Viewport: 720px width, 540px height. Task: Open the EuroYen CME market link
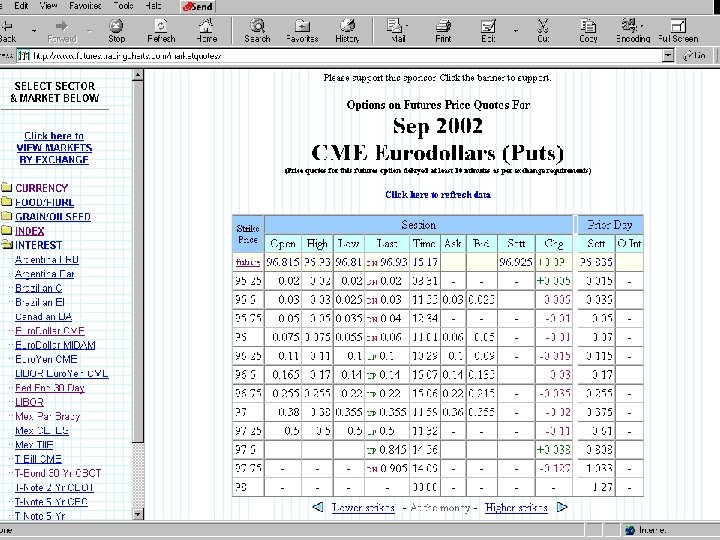[x=46, y=359]
